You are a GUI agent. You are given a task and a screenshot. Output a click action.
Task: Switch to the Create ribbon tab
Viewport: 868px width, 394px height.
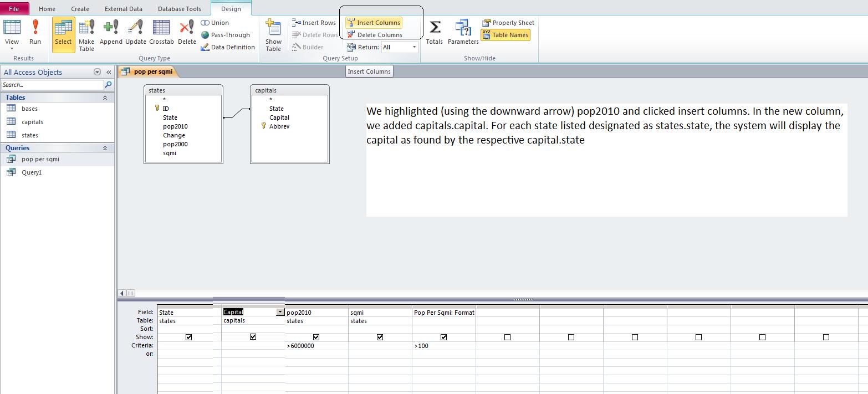[x=80, y=9]
